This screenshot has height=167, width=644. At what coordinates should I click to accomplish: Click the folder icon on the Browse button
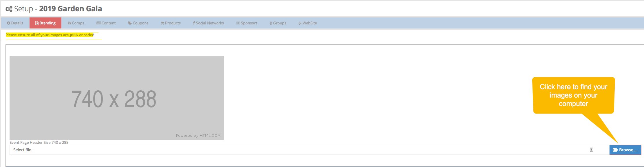(x=615, y=150)
